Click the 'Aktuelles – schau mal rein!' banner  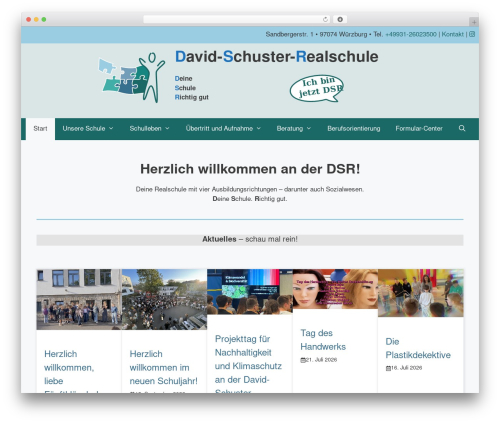pos(250,240)
